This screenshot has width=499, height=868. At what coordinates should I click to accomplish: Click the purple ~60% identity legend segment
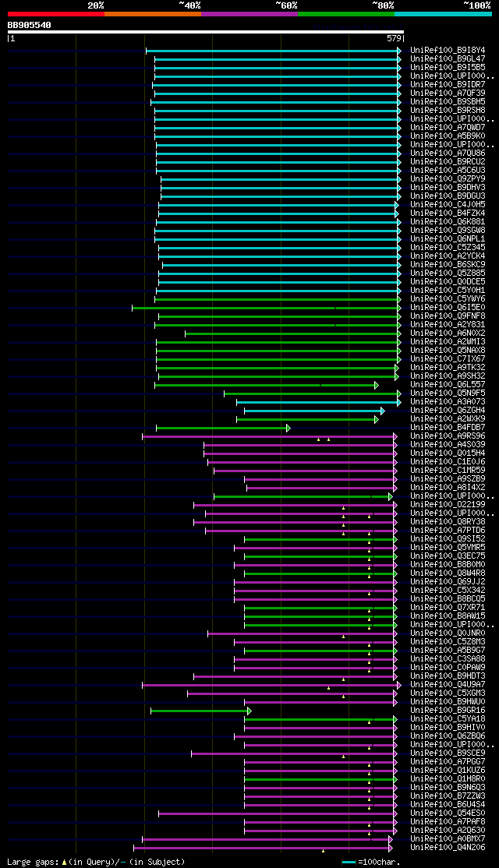pos(249,14)
